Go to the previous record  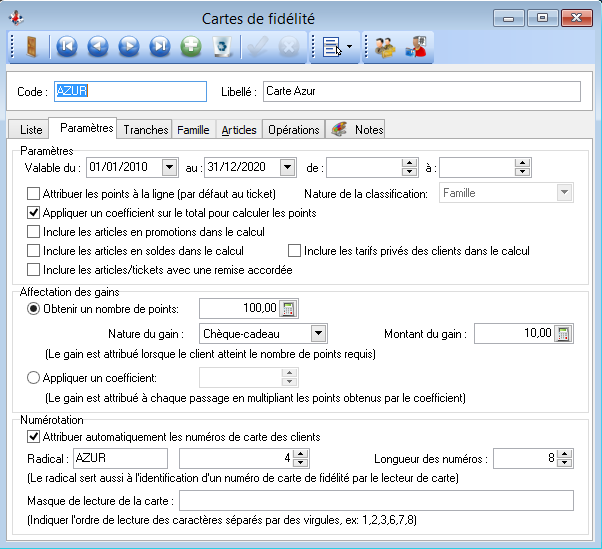(x=97, y=47)
